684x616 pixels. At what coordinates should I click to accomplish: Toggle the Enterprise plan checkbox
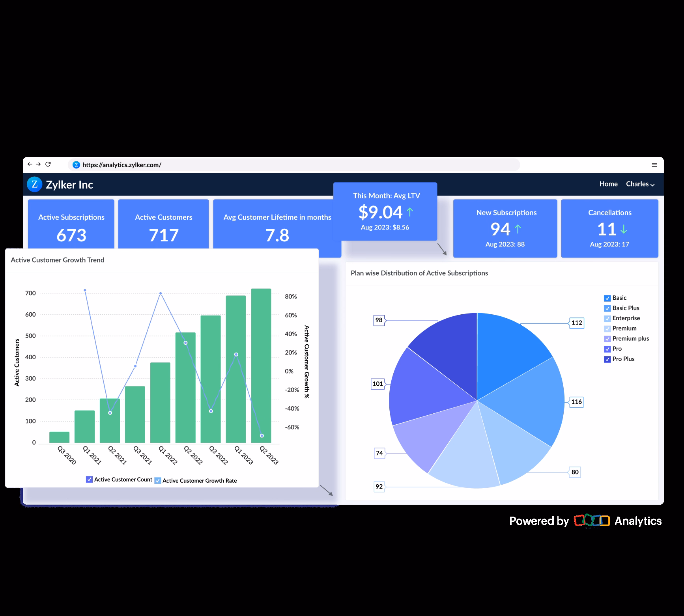tap(607, 319)
